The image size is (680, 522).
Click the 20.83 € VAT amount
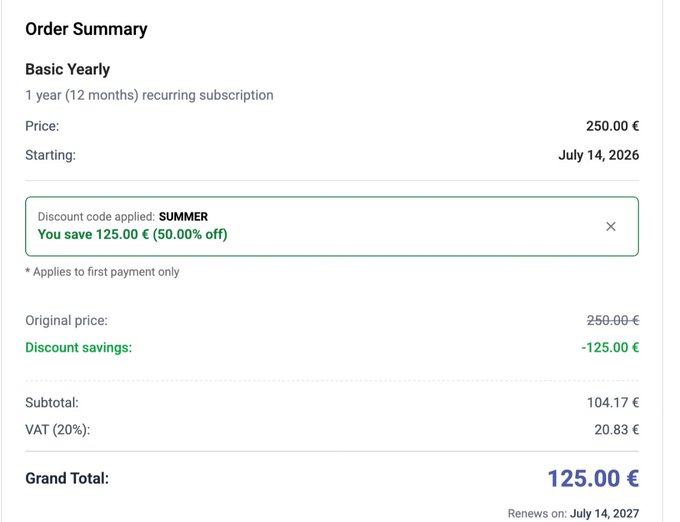pyautogui.click(x=616, y=430)
